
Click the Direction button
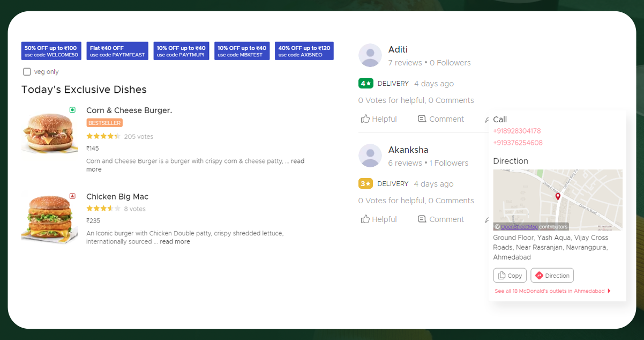pyautogui.click(x=552, y=275)
